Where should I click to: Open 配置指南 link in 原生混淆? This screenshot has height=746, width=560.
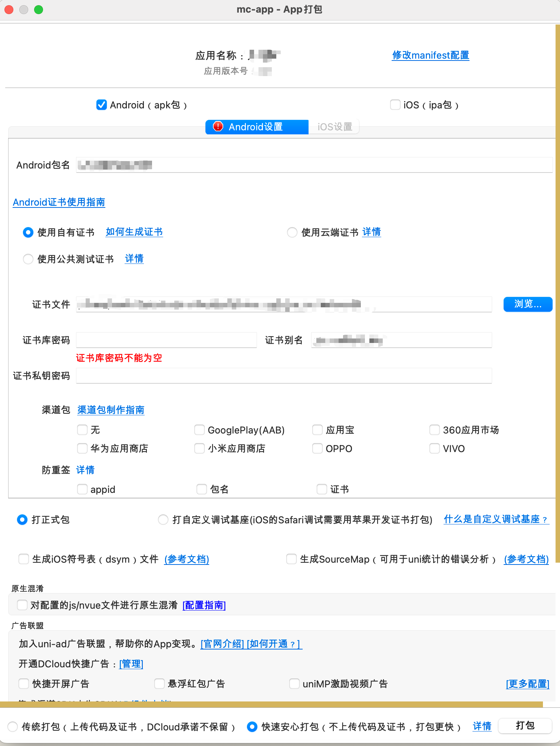pyautogui.click(x=204, y=605)
